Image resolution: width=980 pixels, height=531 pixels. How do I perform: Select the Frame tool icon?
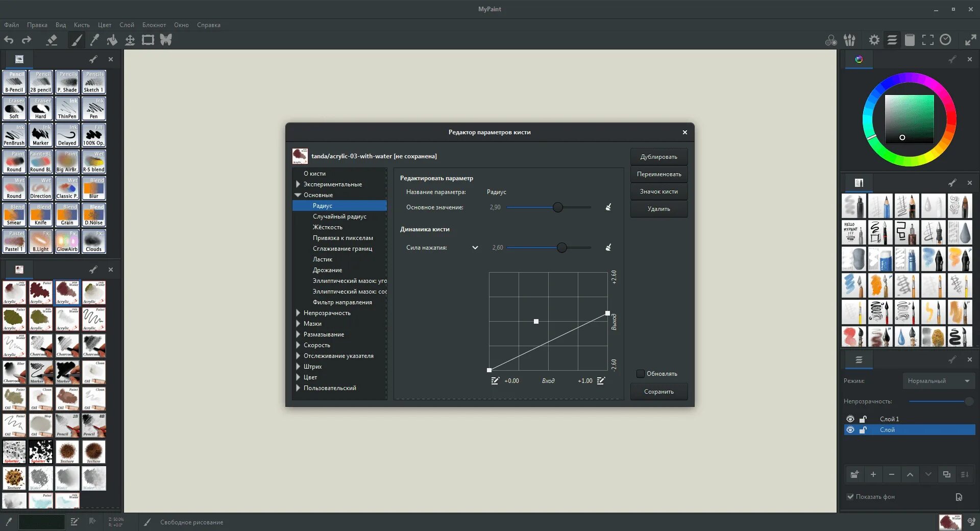tap(148, 40)
